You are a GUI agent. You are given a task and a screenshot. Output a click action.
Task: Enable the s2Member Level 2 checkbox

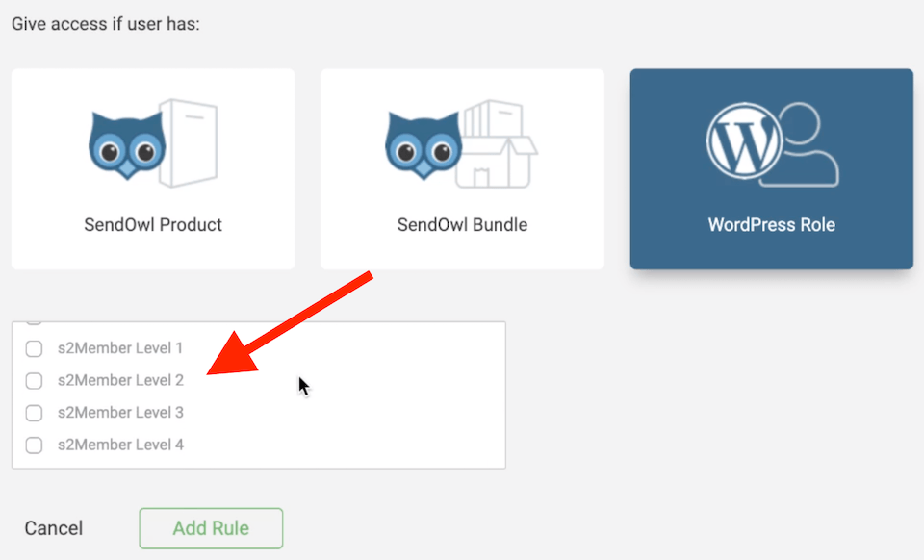(x=35, y=381)
